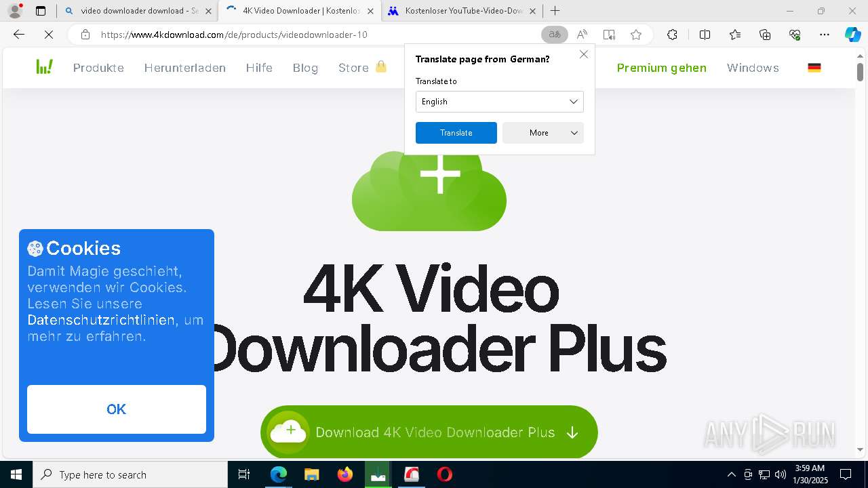Image resolution: width=868 pixels, height=488 pixels.
Task: Open Microsoft Edge taskbar icon
Action: [x=279, y=474]
